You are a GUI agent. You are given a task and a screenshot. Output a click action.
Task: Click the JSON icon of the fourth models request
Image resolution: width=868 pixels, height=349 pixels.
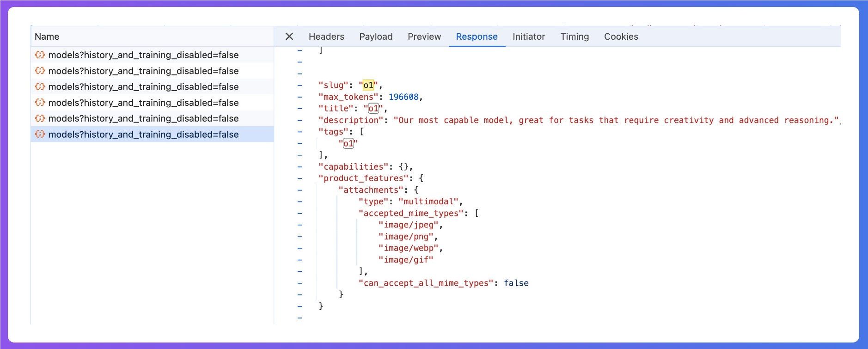point(40,103)
